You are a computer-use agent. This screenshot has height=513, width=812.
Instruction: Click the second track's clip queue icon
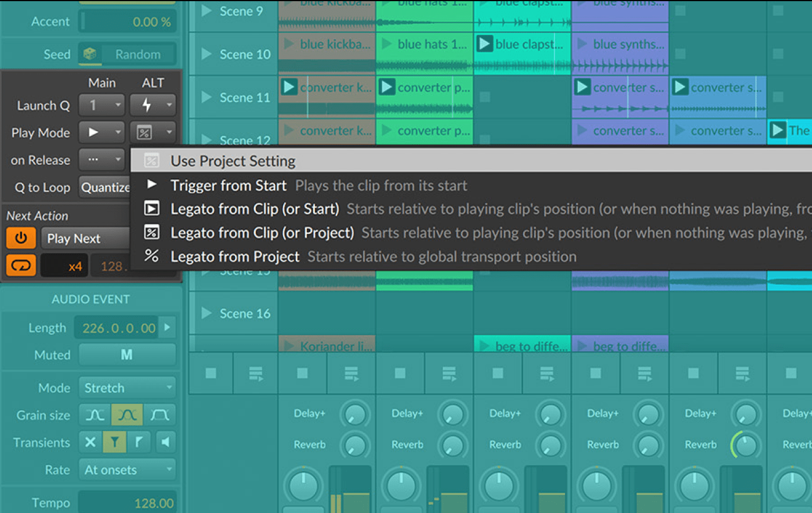point(449,373)
